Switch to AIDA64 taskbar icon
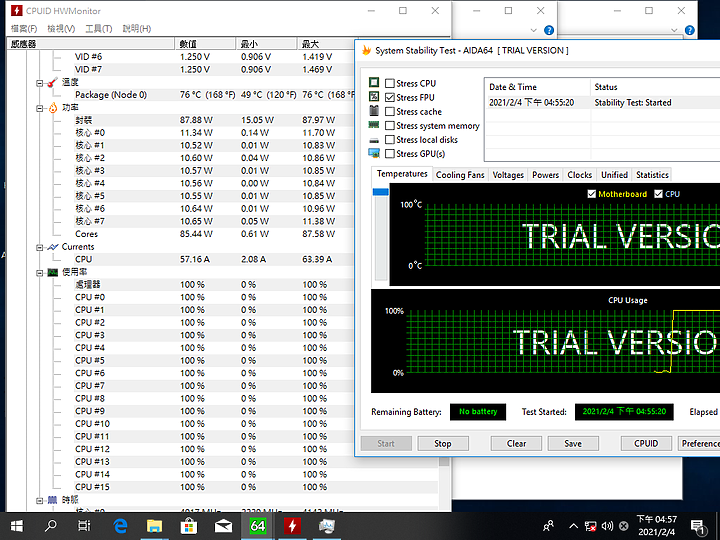This screenshot has width=720, height=540. point(258,526)
